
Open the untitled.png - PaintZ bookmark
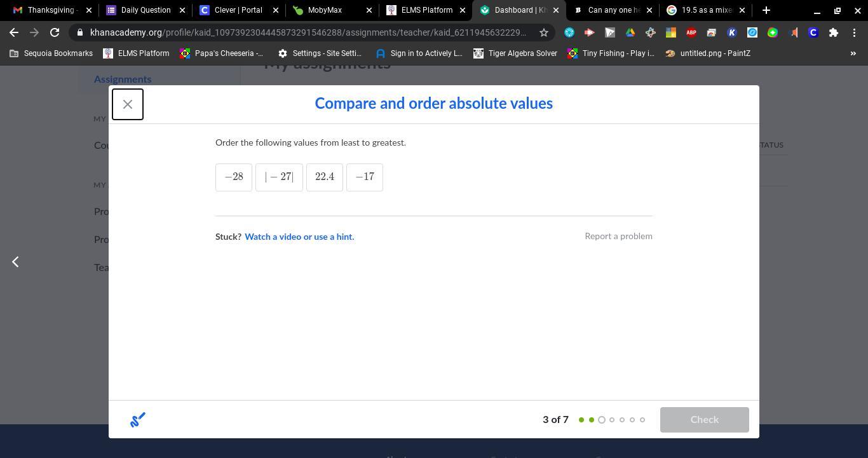click(708, 53)
